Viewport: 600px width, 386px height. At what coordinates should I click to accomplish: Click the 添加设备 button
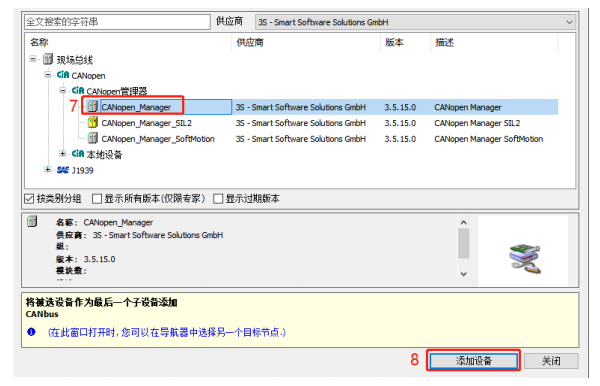473,360
